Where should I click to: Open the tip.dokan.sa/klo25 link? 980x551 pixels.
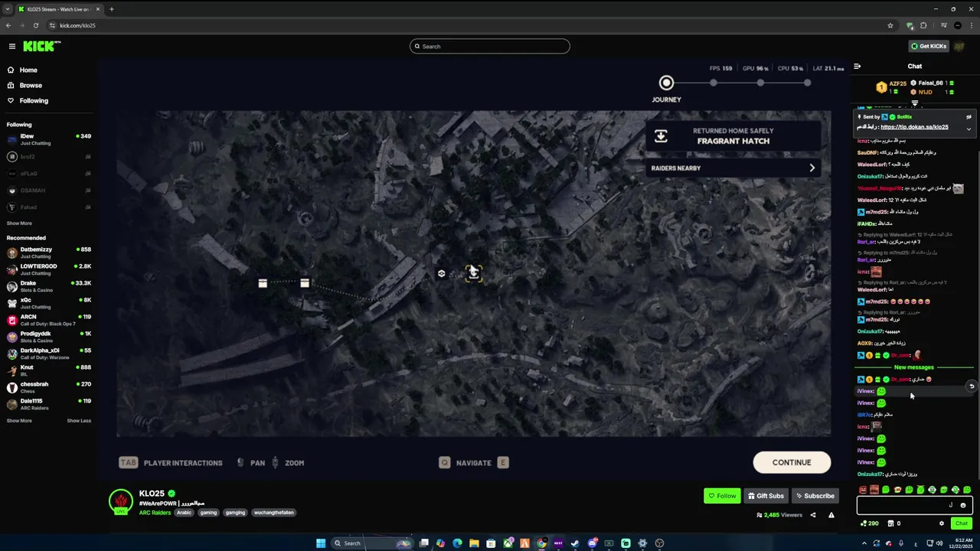tap(914, 127)
